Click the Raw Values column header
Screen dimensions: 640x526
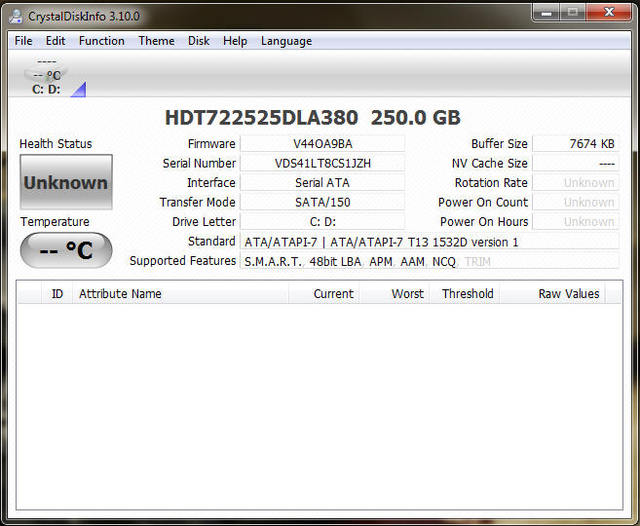point(553,294)
